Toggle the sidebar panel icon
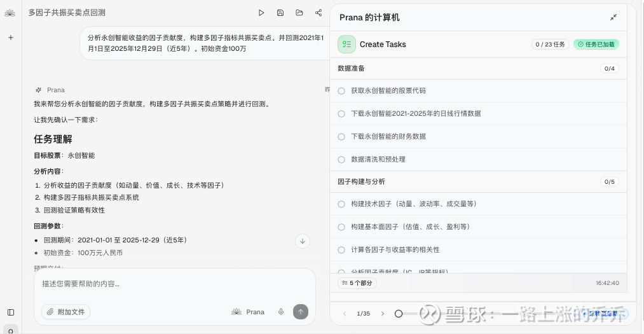The image size is (644, 334). click(x=11, y=312)
